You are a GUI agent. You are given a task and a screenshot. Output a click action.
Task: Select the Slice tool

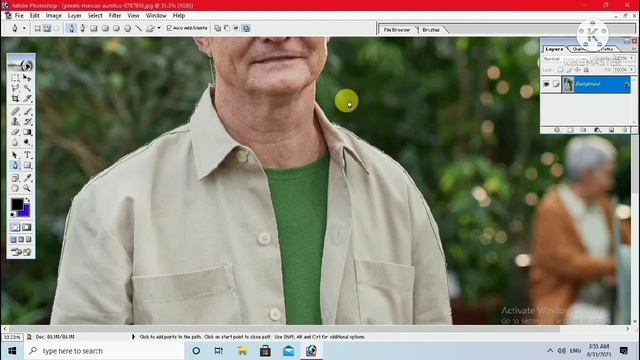click(27, 98)
